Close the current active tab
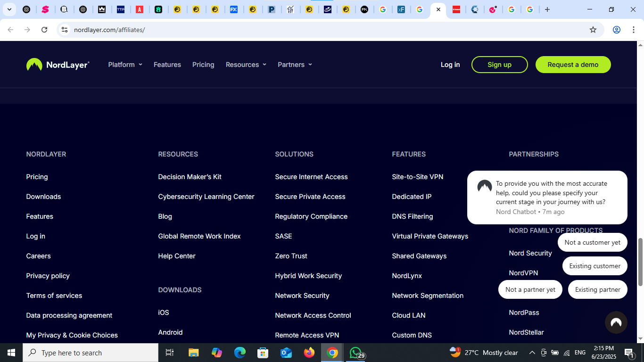This screenshot has width=644, height=362. click(438, 9)
